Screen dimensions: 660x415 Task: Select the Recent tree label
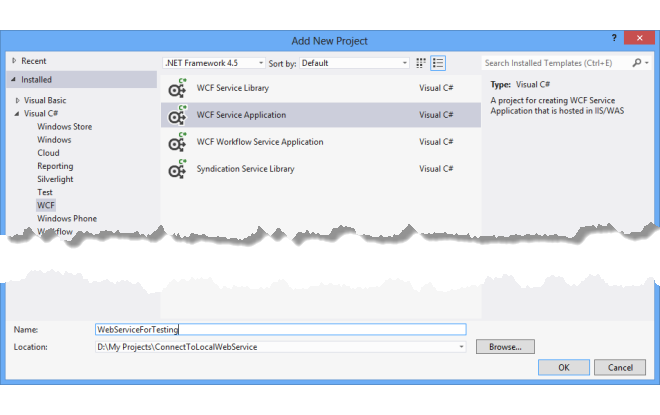tap(34, 61)
